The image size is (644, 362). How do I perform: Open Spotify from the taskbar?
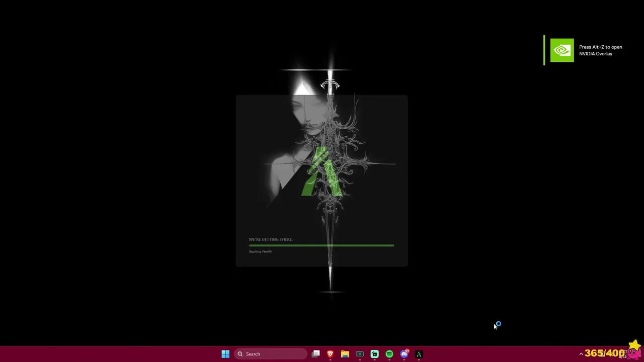(389, 354)
